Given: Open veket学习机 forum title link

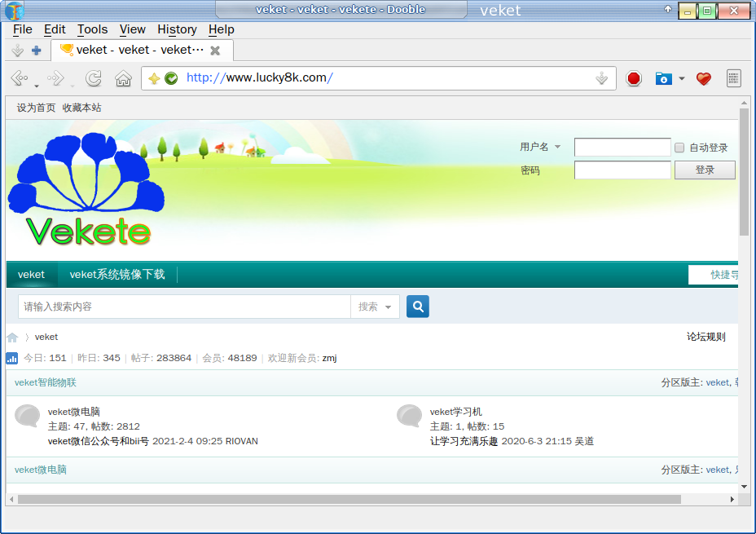Looking at the screenshot, I should coord(455,412).
